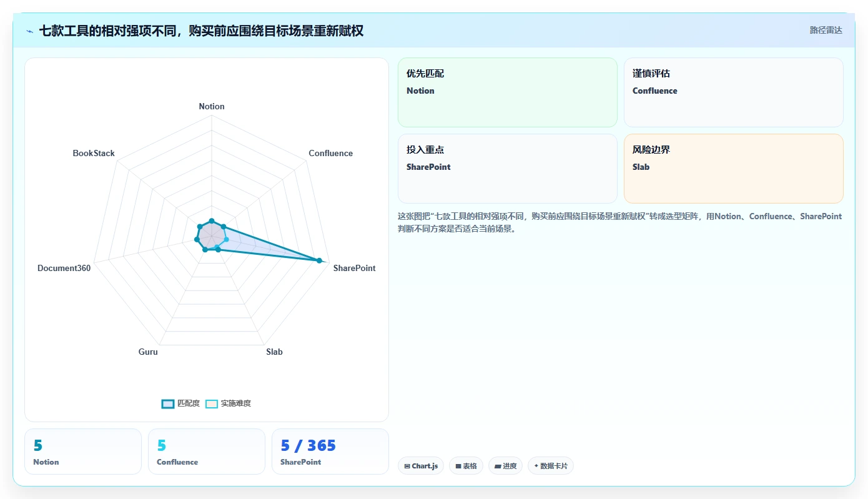Click the Notion stat card showing 5

[x=83, y=452]
